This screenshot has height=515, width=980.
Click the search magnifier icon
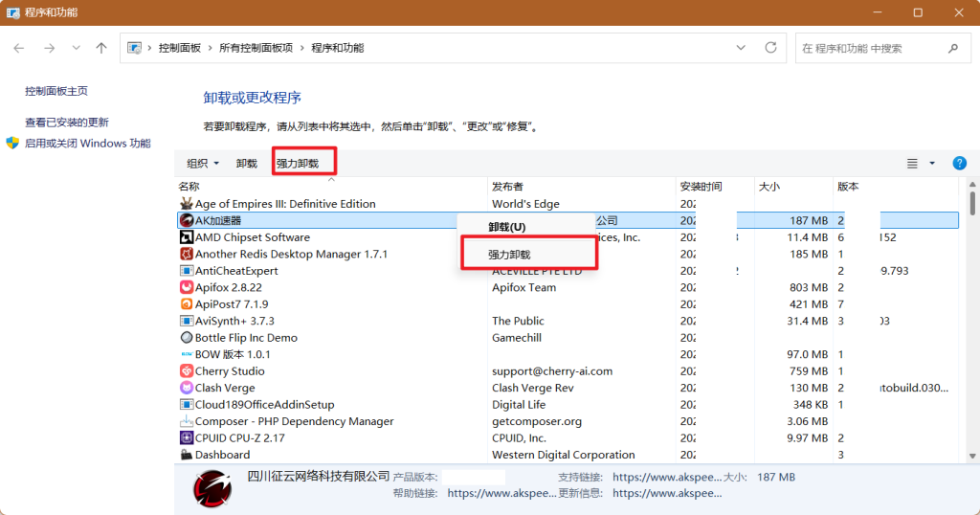tap(953, 48)
